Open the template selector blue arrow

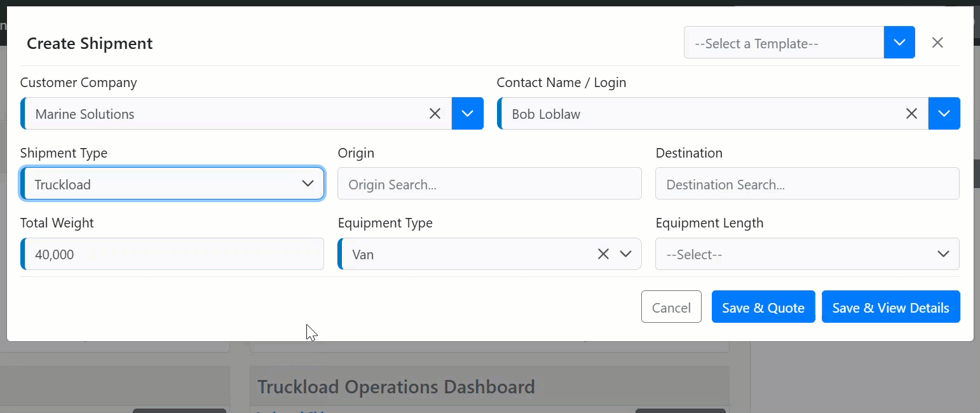pos(899,43)
